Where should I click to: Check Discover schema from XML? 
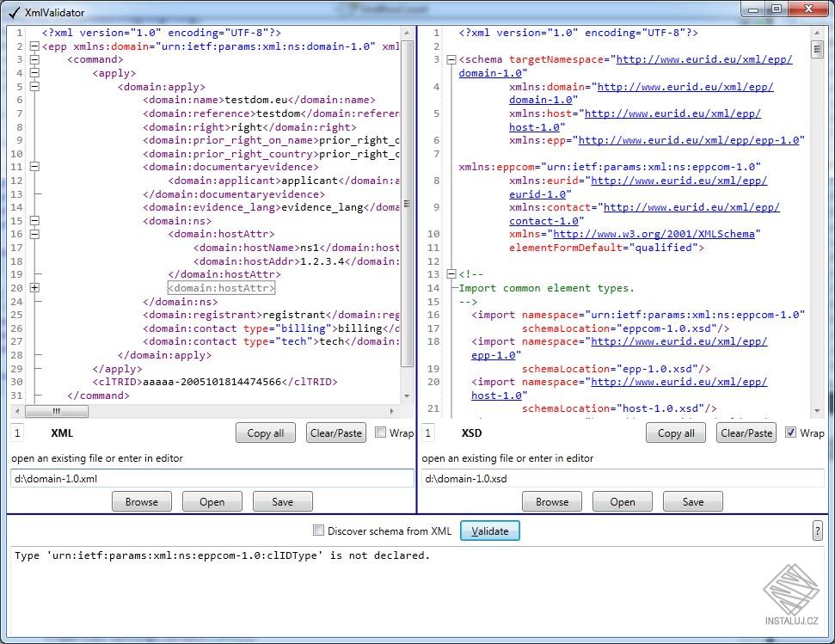(319, 531)
